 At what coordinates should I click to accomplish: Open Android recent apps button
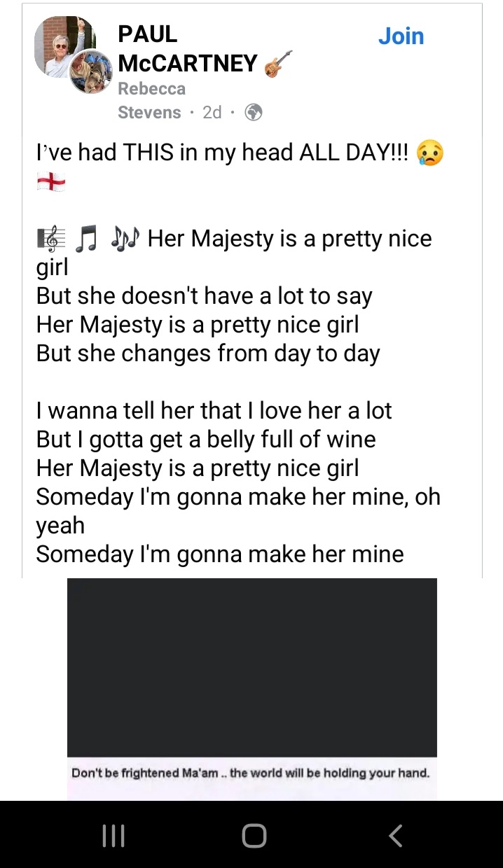113,836
